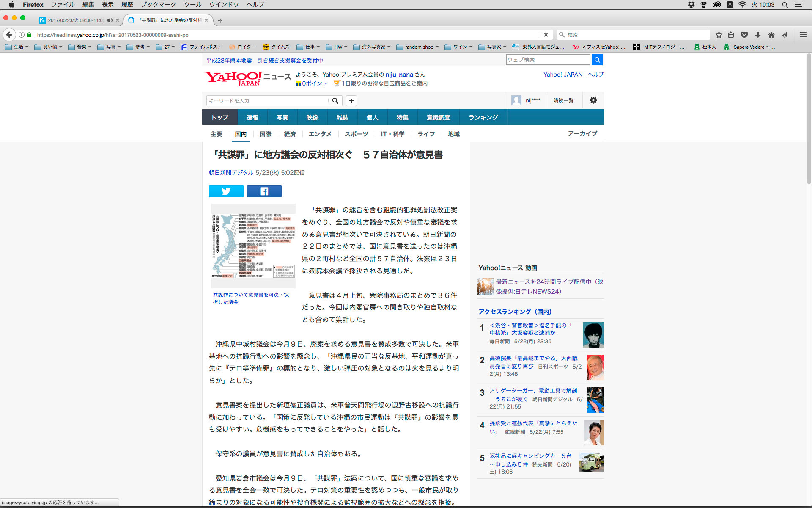Open the ブックマーク menu in menu bar
This screenshot has height=508, width=812.
[x=158, y=5]
